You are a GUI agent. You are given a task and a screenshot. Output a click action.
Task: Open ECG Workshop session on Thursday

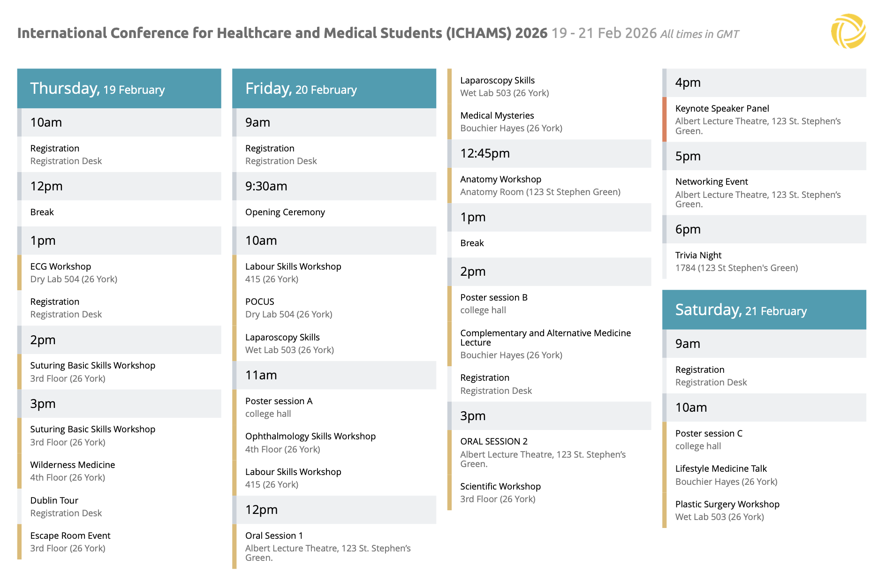coord(119,272)
